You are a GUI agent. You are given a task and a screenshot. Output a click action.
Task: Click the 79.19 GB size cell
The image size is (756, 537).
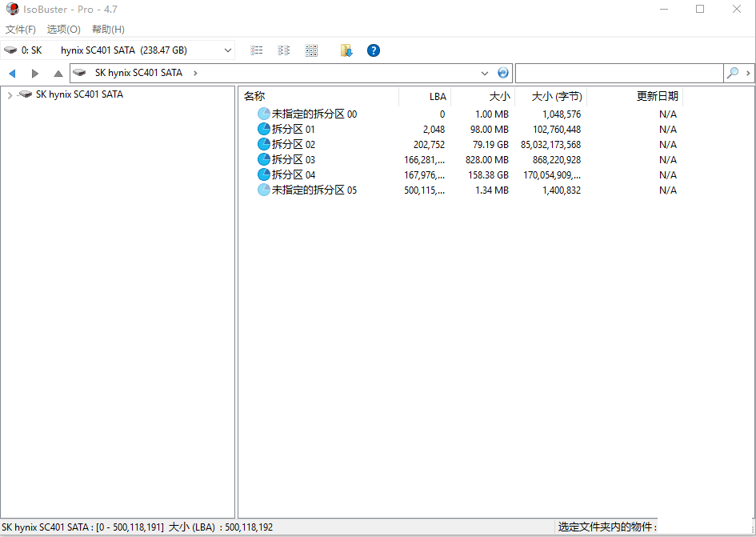pos(490,145)
